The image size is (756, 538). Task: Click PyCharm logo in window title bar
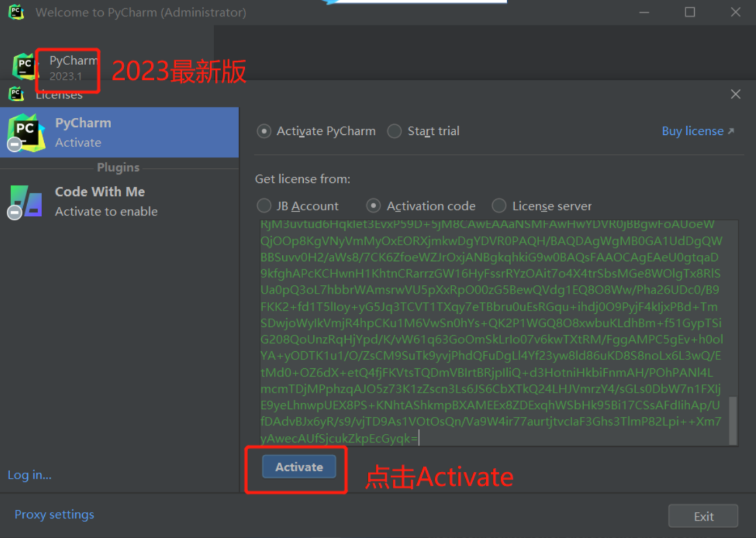(16, 12)
